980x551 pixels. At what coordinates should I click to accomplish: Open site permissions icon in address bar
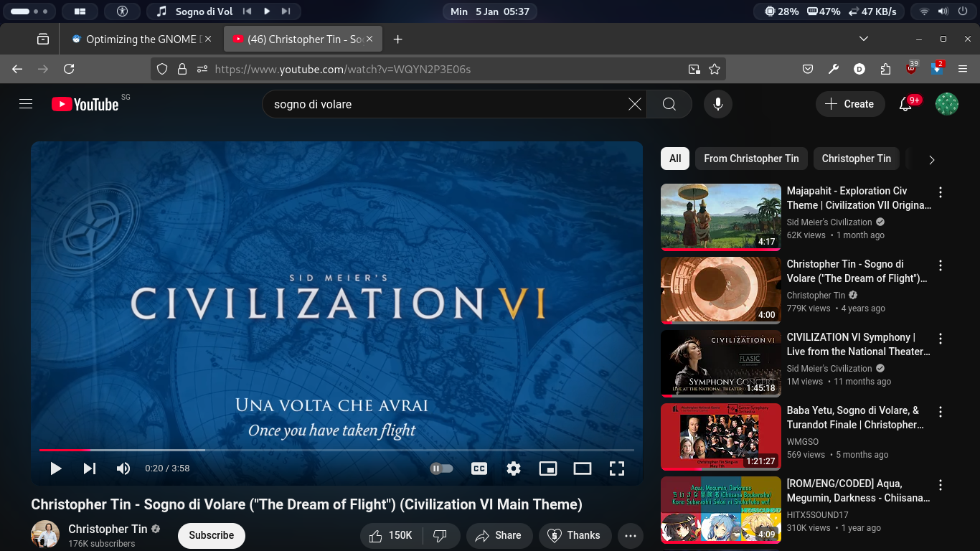202,69
